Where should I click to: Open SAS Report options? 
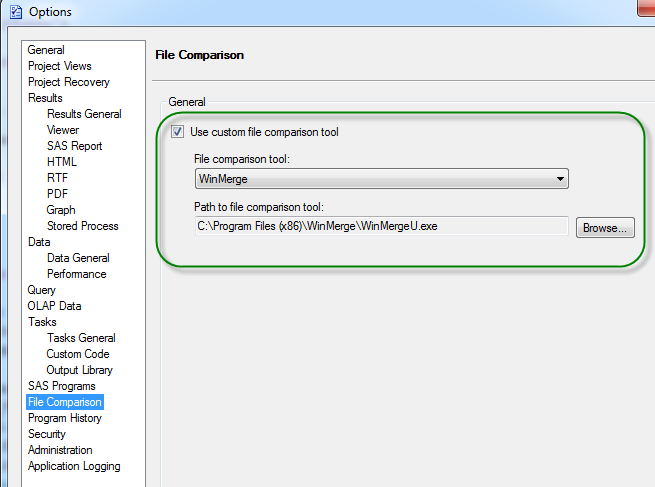(74, 146)
